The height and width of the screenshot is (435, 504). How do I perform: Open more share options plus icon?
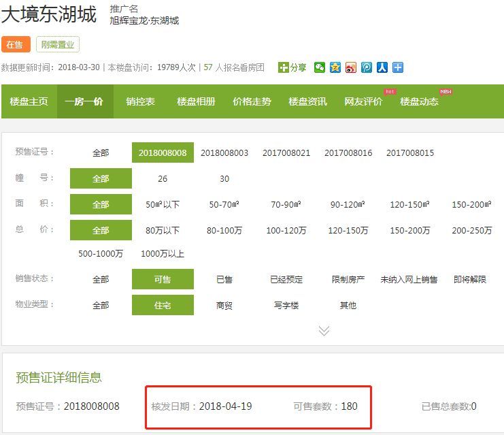click(x=398, y=67)
